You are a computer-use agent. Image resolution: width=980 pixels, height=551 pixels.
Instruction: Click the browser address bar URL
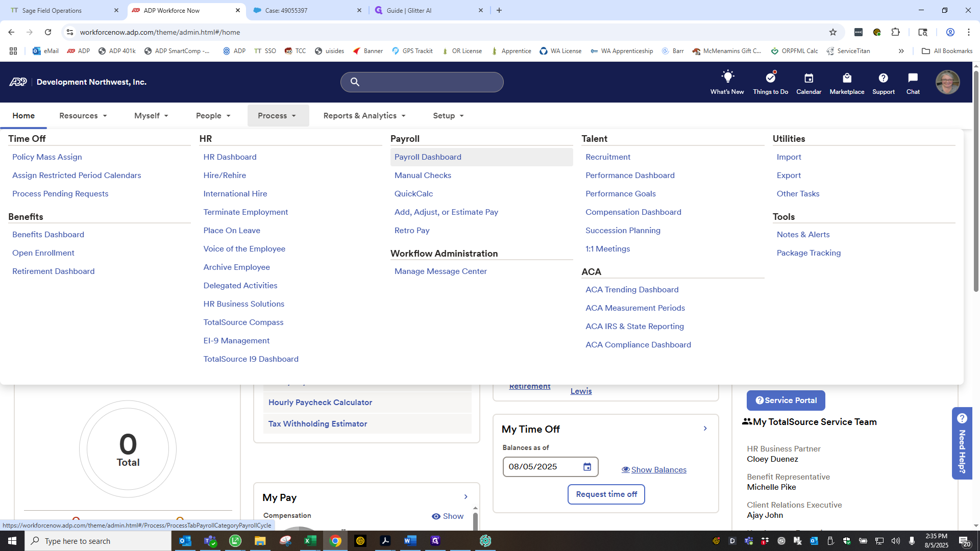point(160,32)
